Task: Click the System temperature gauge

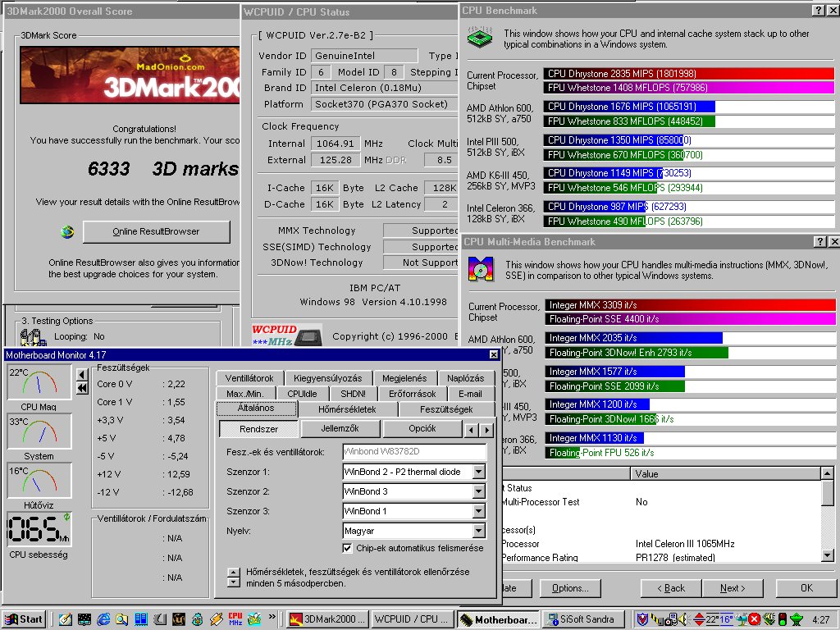Action: click(39, 431)
